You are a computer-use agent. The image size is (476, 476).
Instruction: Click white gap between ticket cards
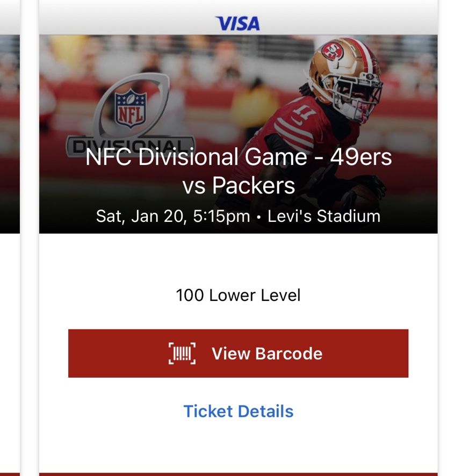tap(30, 238)
